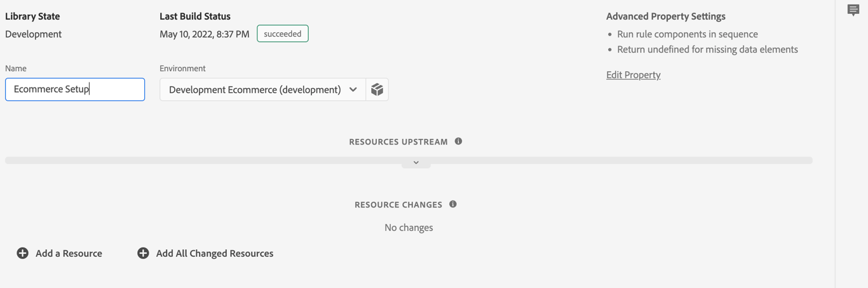Viewport: 868px width, 288px height.
Task: Click Return undefined for missing data elements
Action: tap(707, 49)
